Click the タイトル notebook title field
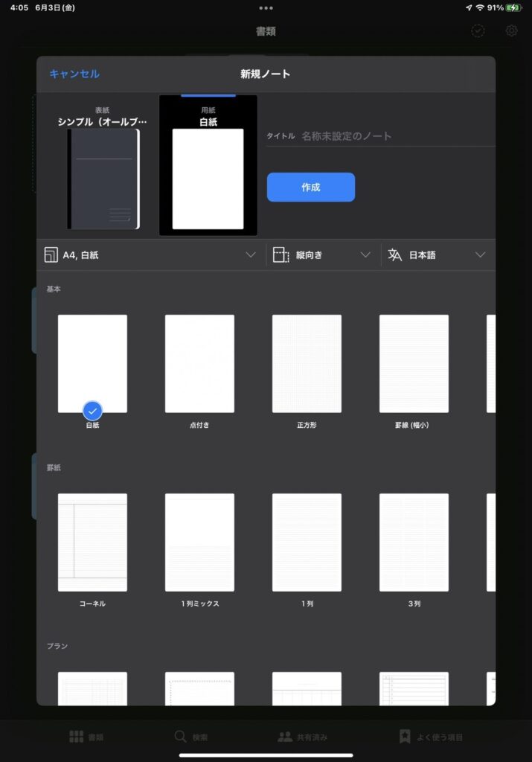This screenshot has height=762, width=532. (394, 136)
